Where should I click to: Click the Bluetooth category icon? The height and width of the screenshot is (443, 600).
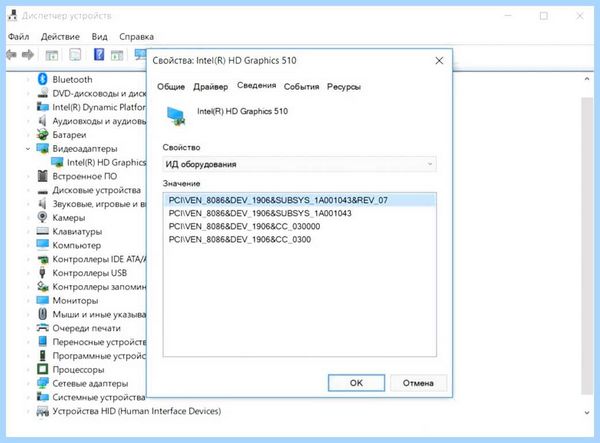[42, 79]
